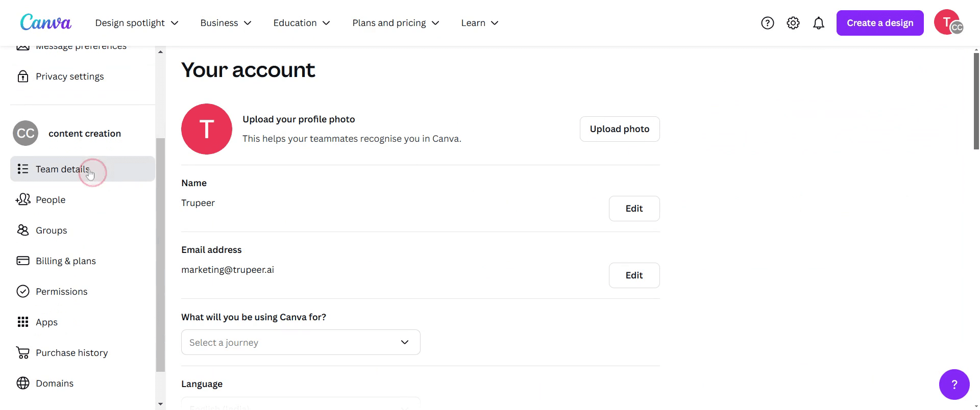The height and width of the screenshot is (410, 980).
Task: Click the Billing & plans card icon
Action: 23,261
